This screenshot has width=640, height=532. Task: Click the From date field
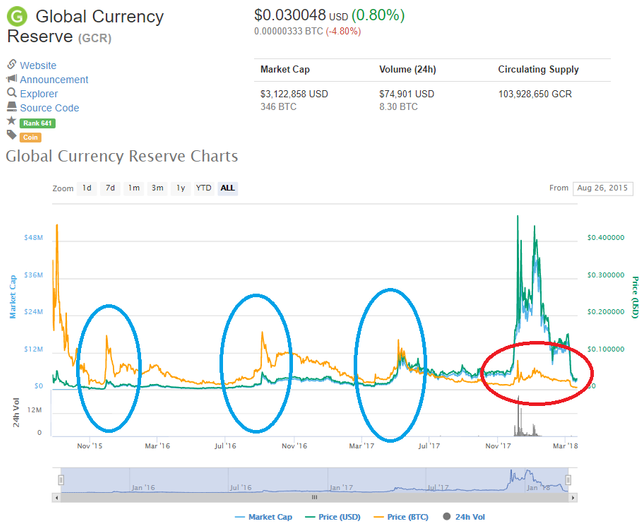pyautogui.click(x=602, y=188)
